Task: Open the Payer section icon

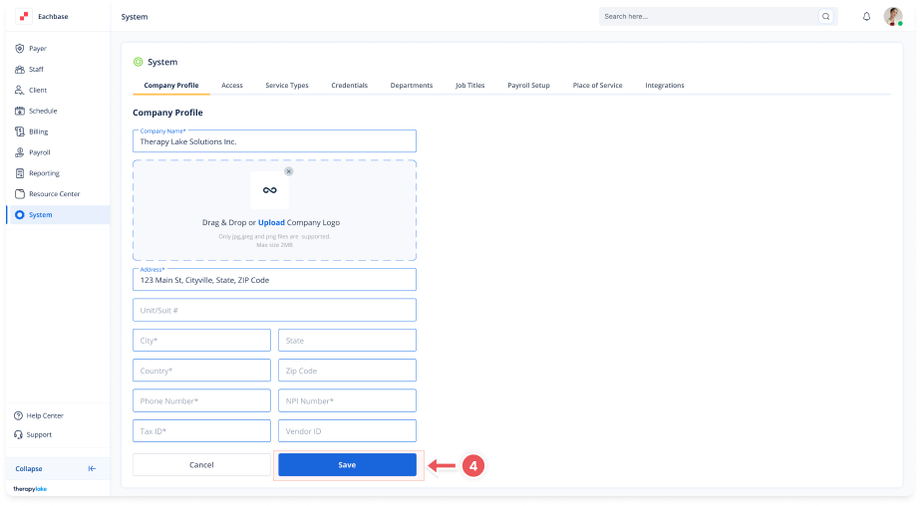Action: tap(19, 48)
